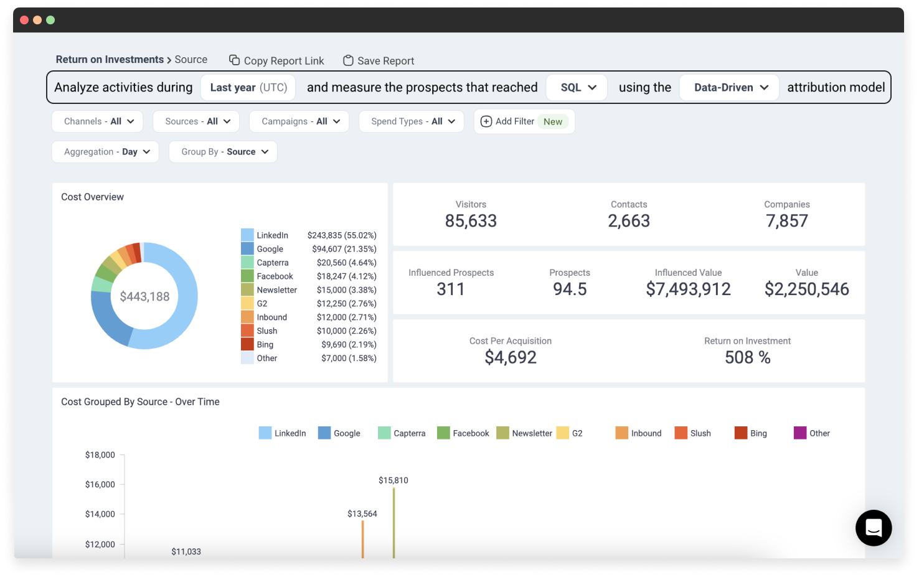Click the Save Report bookmark icon

348,60
